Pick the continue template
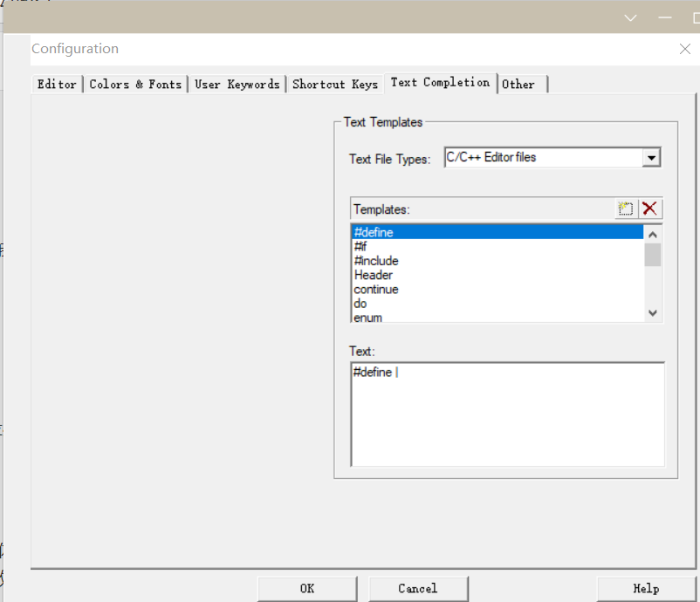The width and height of the screenshot is (700, 602). (x=498, y=289)
